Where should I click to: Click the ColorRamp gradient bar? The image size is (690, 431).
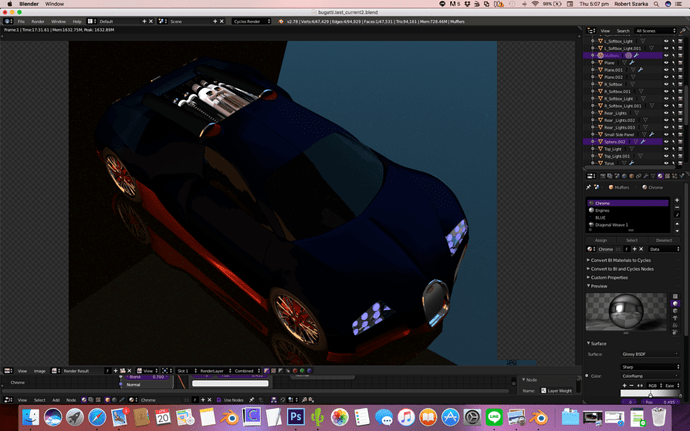(649, 393)
